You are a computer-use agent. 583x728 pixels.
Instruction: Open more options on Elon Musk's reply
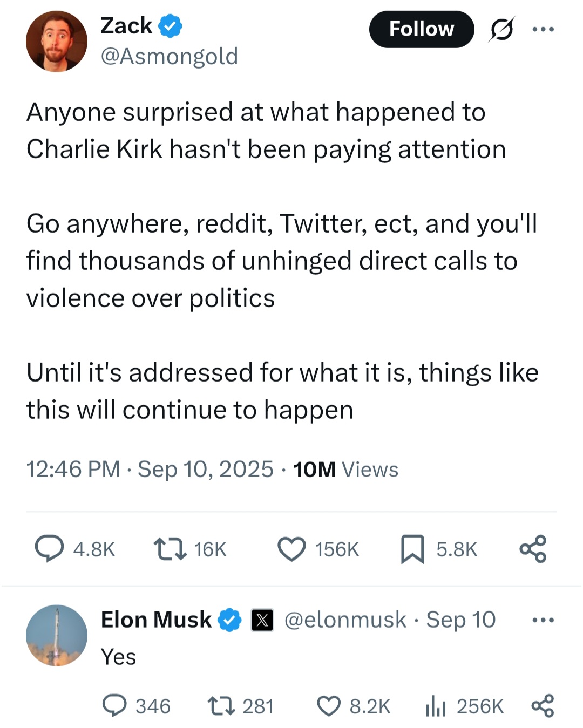pos(543,620)
